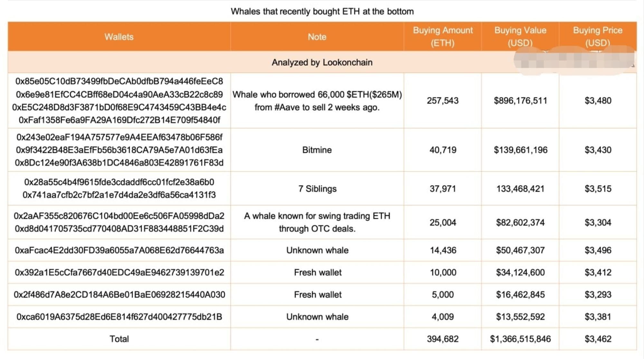Select the $1,366,515,846 total value cell
644x359 pixels.
pos(520,339)
